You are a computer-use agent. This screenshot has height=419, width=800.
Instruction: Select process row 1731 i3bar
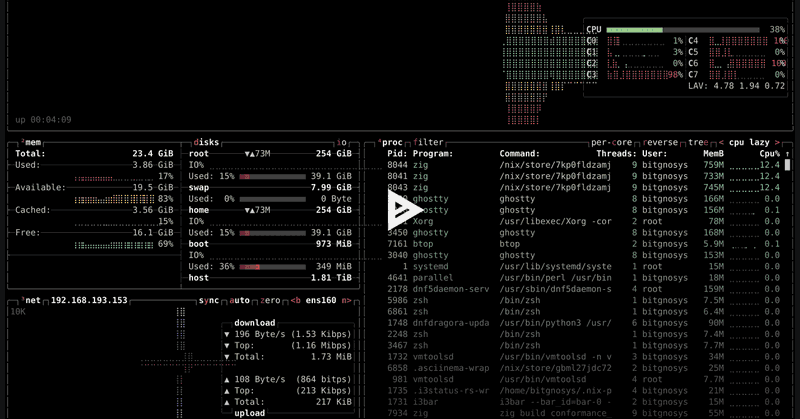click(583, 402)
